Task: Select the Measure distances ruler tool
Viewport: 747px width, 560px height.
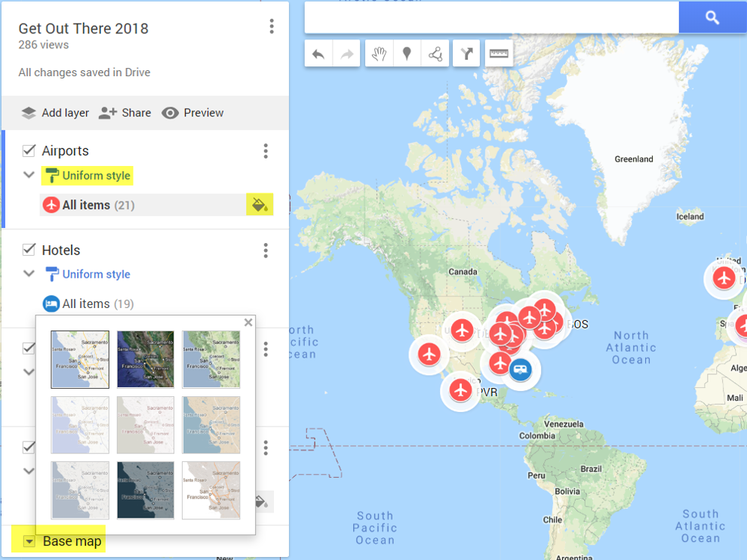Action: tap(499, 54)
